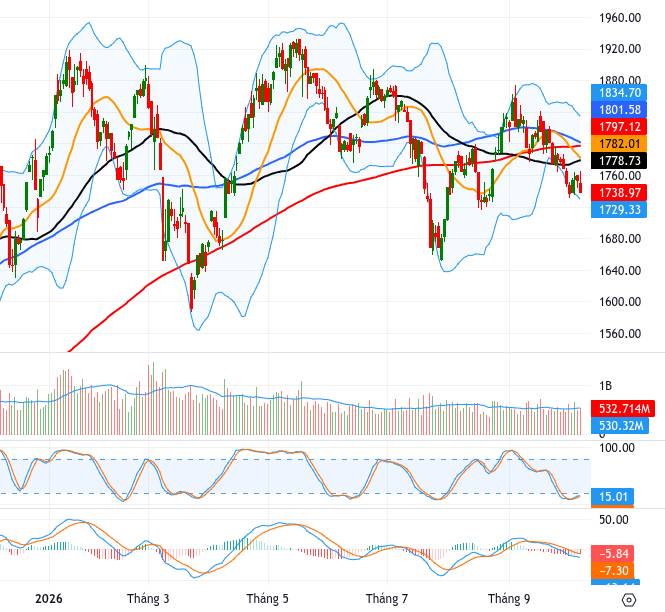Click the -7.30 MACD signal label
Viewport: 665px width, 612px height.
(x=612, y=570)
